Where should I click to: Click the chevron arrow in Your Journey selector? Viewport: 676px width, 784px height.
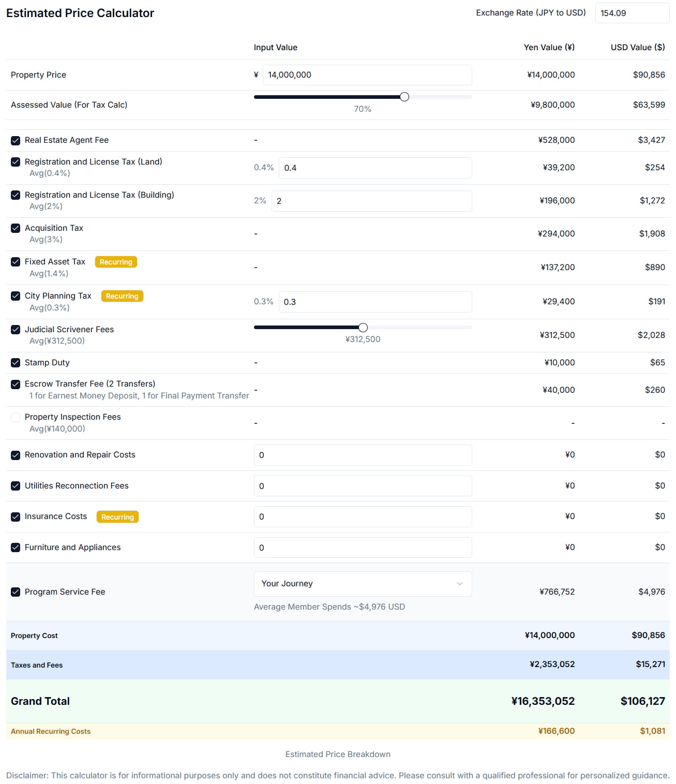coord(459,584)
